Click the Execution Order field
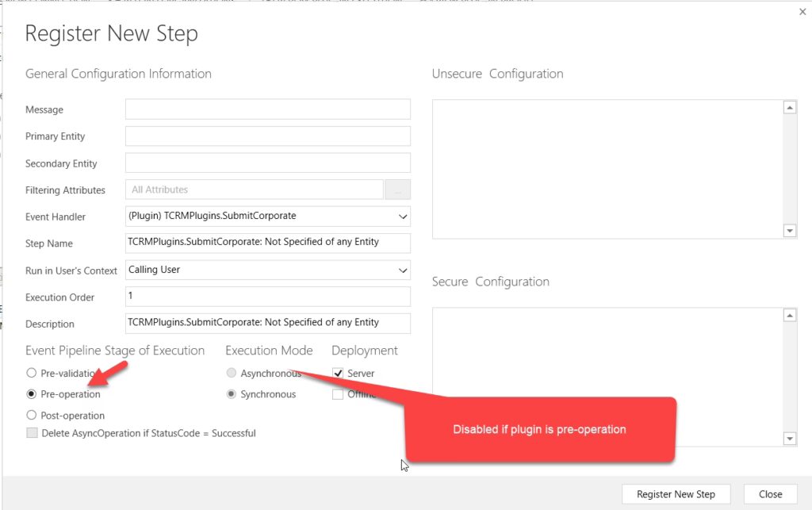Image resolution: width=812 pixels, height=510 pixels. pyautogui.click(x=267, y=297)
